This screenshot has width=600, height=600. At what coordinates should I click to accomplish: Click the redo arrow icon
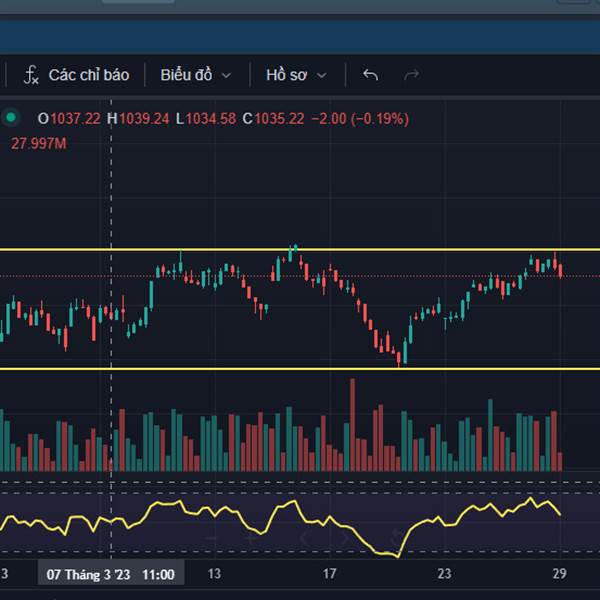coord(410,75)
